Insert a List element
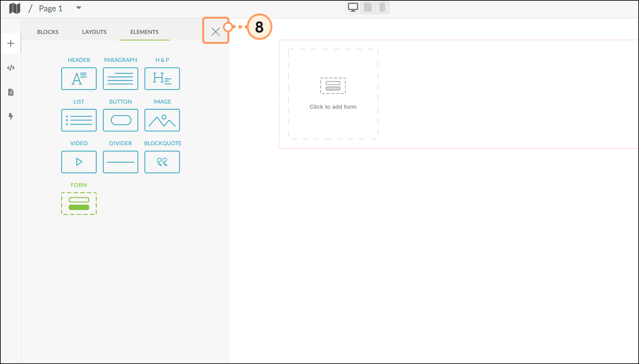 79,120
